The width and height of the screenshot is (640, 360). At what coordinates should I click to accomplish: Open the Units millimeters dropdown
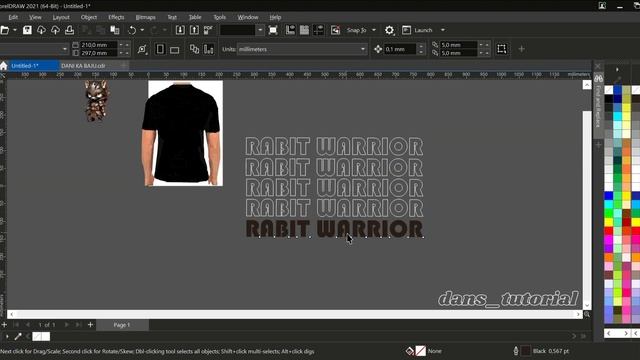(x=363, y=49)
